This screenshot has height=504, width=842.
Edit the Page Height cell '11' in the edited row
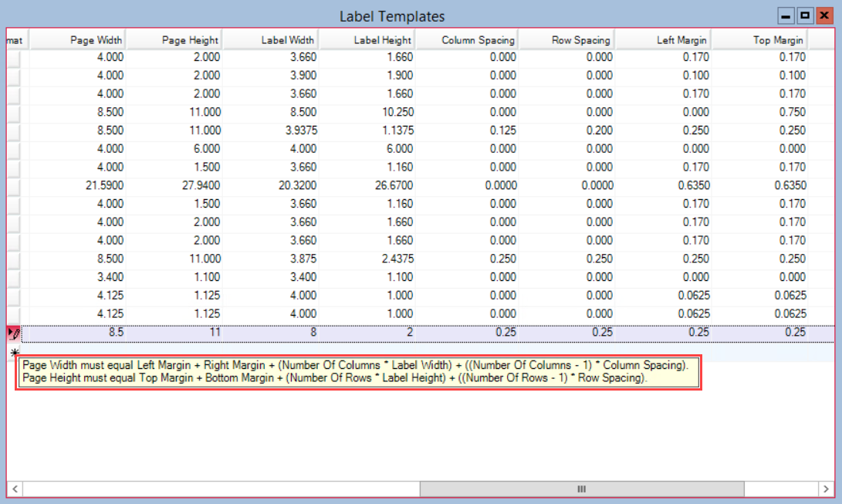[x=174, y=333]
